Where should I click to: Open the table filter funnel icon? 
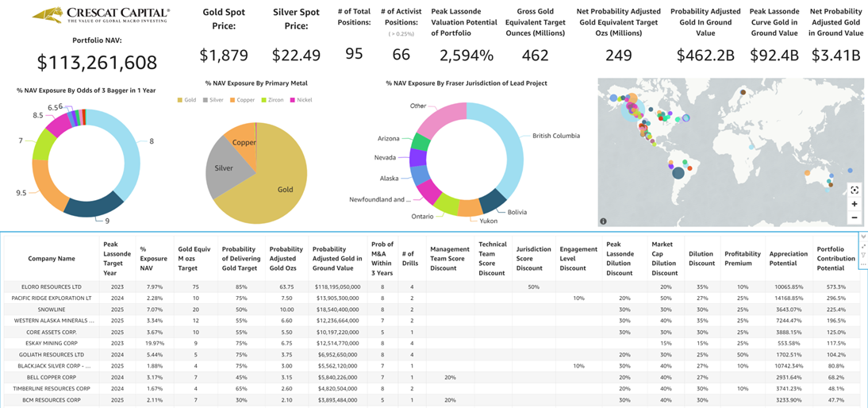(863, 256)
